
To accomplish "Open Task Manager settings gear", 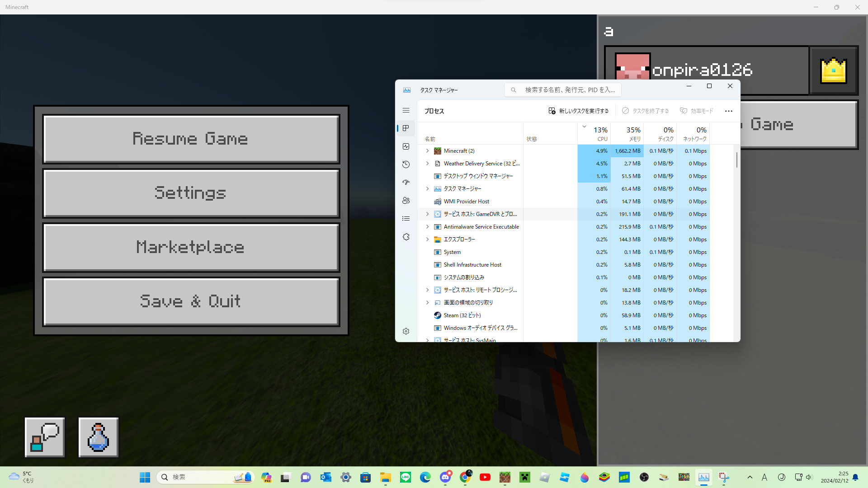I will (406, 331).
